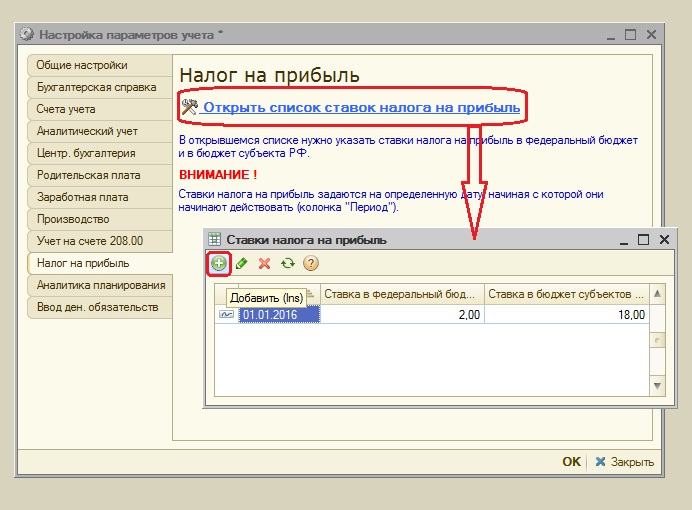Click the green pencil edit icon

241,264
